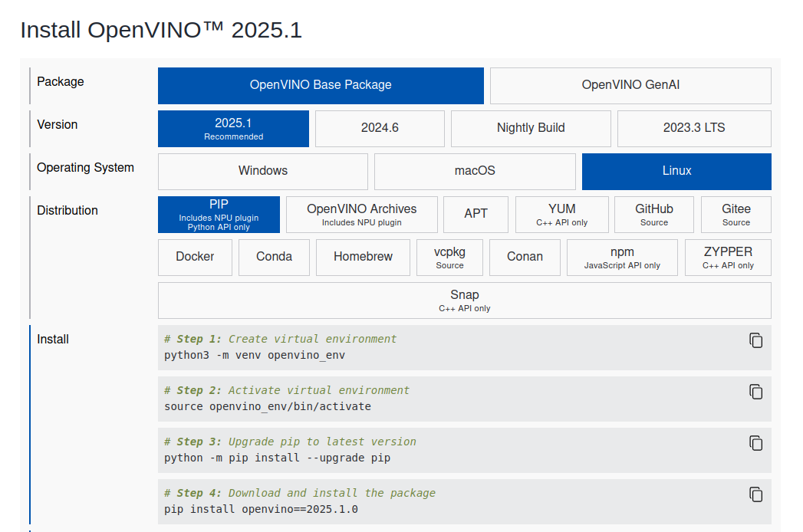
Task: Select Conan distribution
Action: point(525,258)
